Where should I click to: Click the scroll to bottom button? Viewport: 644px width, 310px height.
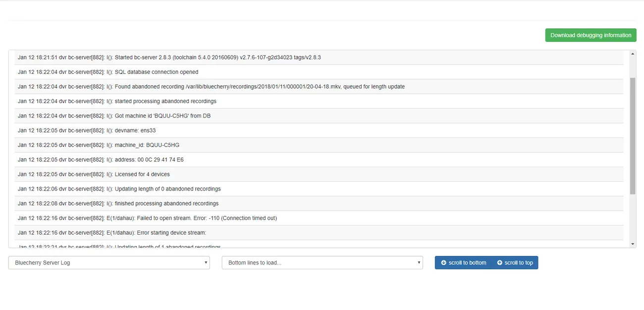[463, 262]
